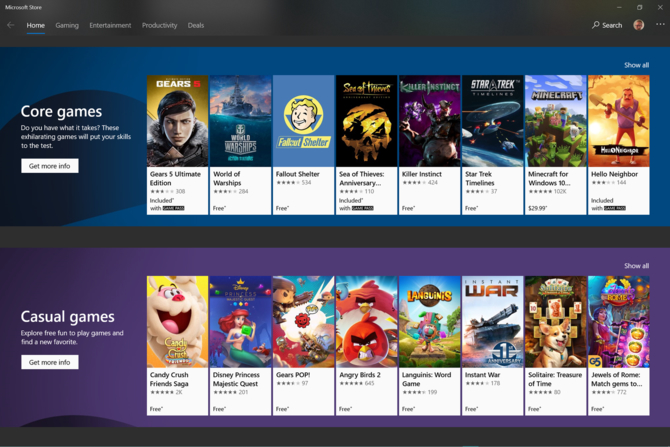This screenshot has width=670, height=447.
Task: Click Game Pass badge on Sea of Thieves card
Action: pos(362,208)
